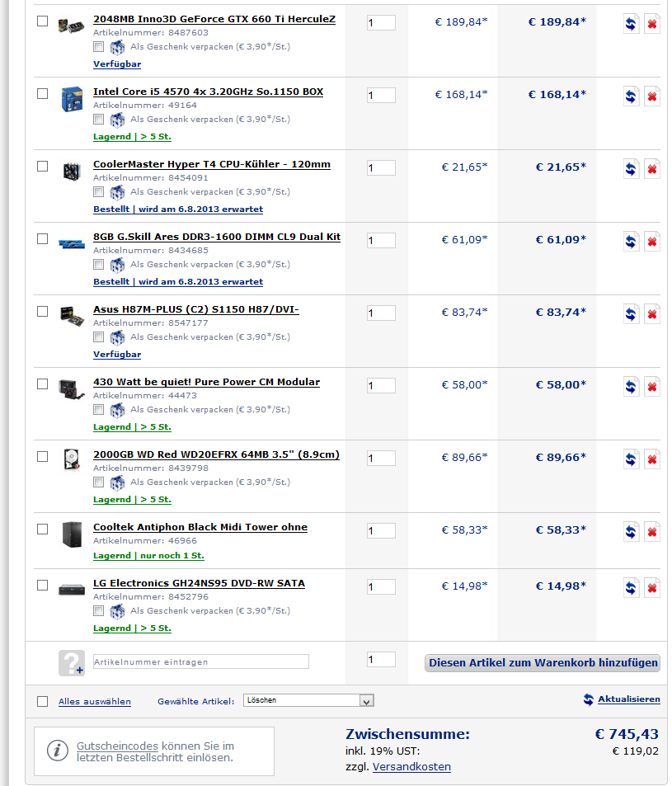Remove the G.Skill Ares DDR3 item
This screenshot has height=786, width=672.
(652, 241)
